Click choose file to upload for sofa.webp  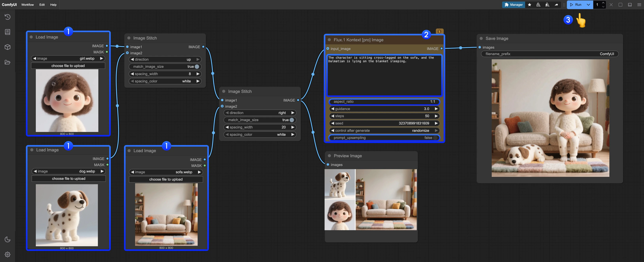click(166, 179)
